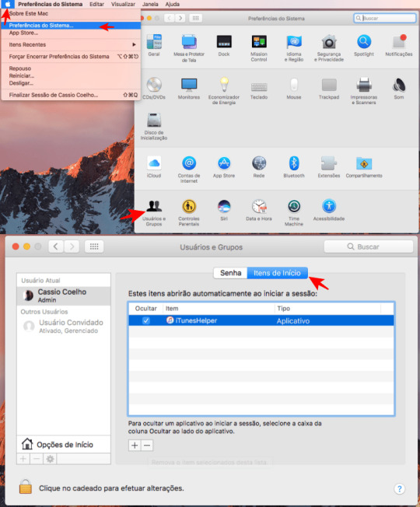Click the lock icon to allow changes
This screenshot has height=507, width=420.
[25, 486]
